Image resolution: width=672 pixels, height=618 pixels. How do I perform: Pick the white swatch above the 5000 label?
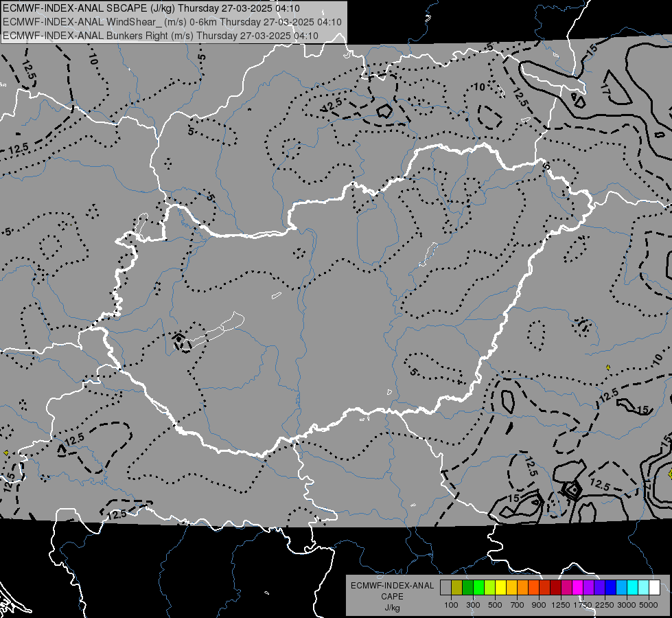click(x=655, y=588)
